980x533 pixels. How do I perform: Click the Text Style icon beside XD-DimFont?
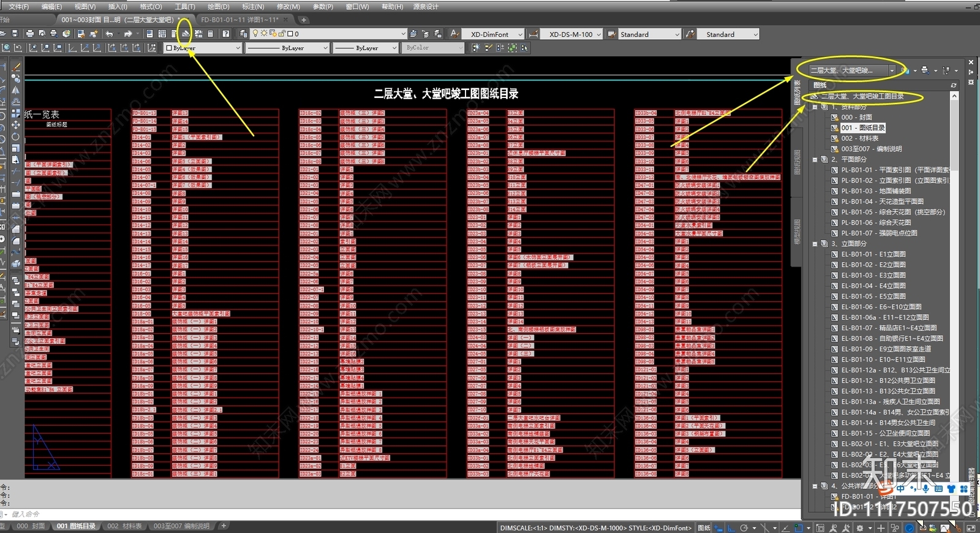point(454,34)
